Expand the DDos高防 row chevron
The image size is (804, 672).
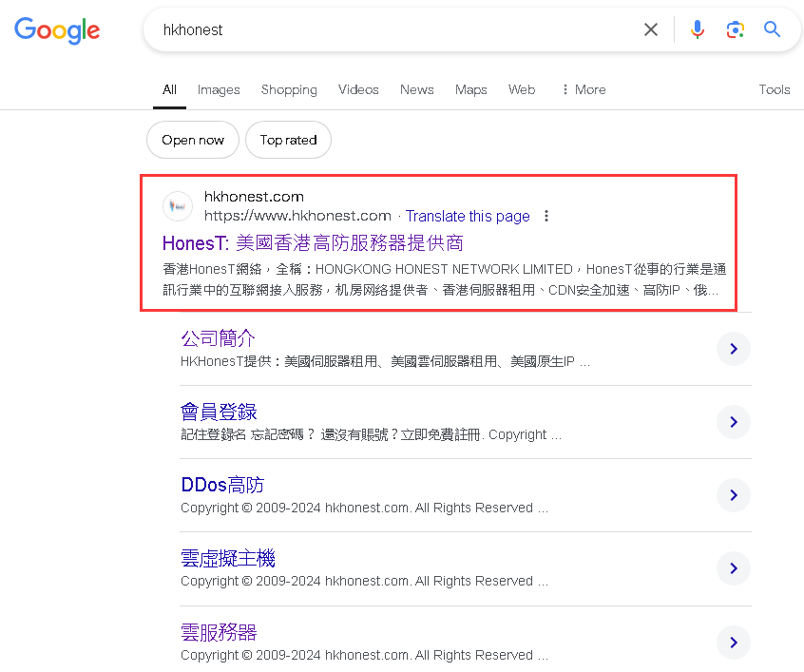[734, 495]
